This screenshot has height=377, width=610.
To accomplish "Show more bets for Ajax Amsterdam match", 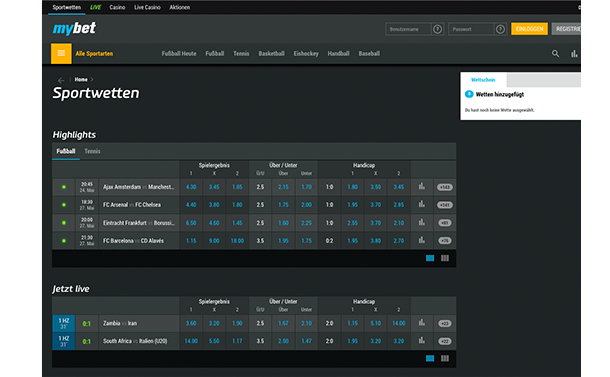I will tap(445, 187).
